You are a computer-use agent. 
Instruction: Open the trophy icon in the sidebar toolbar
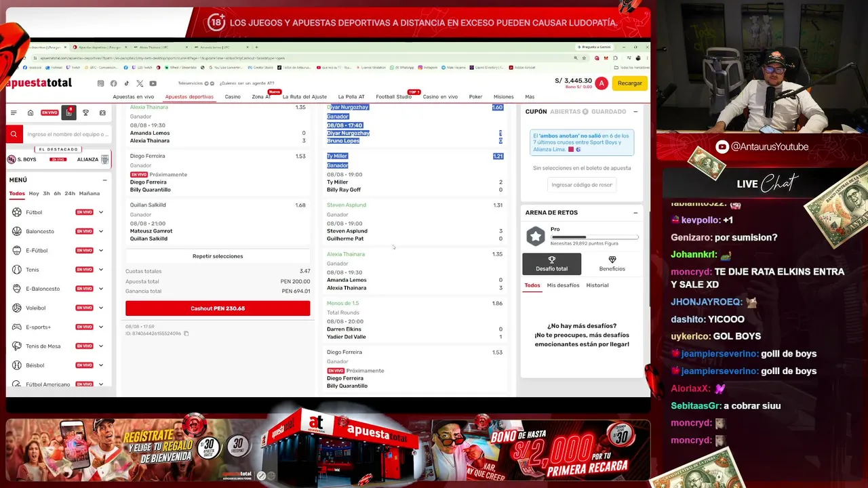click(x=85, y=113)
